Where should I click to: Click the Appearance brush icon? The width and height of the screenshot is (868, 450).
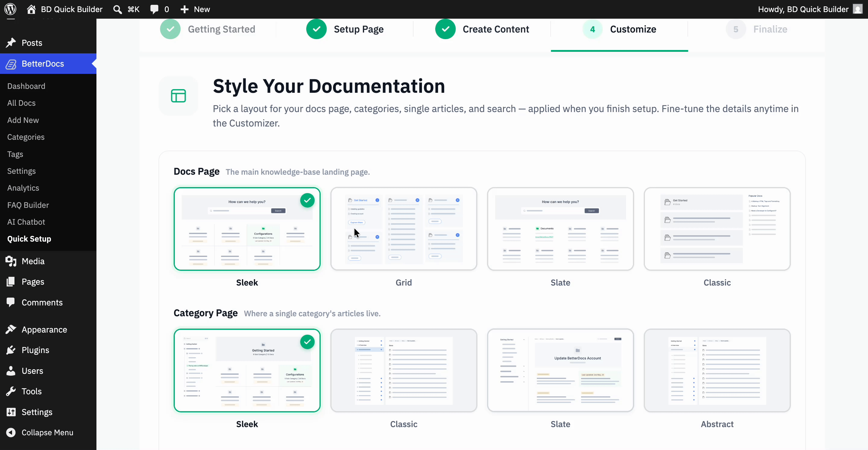pyautogui.click(x=11, y=330)
